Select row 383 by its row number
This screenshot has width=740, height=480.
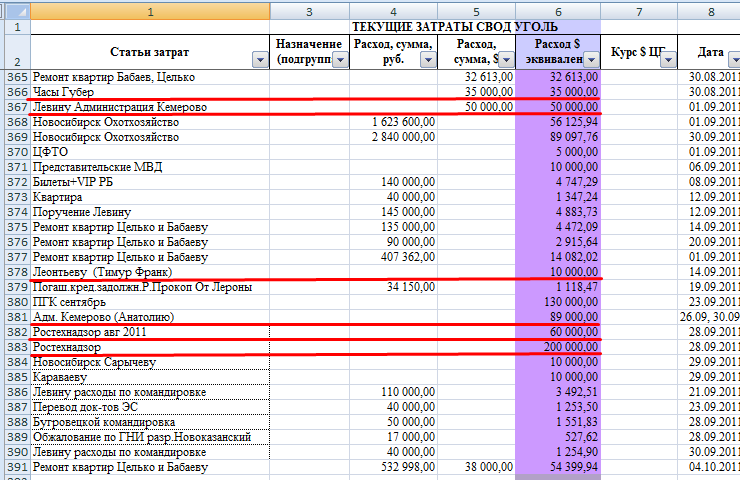tap(16, 347)
